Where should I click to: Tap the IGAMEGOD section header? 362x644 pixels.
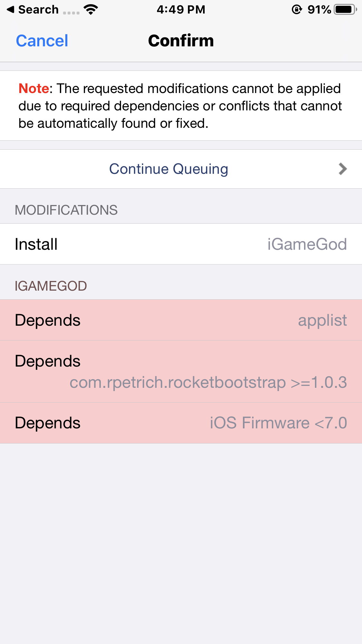(51, 286)
